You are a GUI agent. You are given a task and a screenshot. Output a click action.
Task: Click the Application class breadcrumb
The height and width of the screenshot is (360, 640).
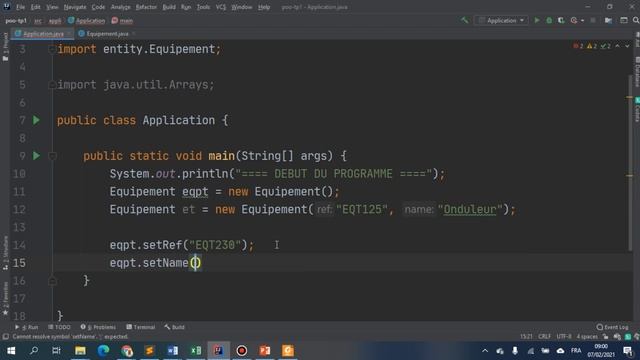87,20
